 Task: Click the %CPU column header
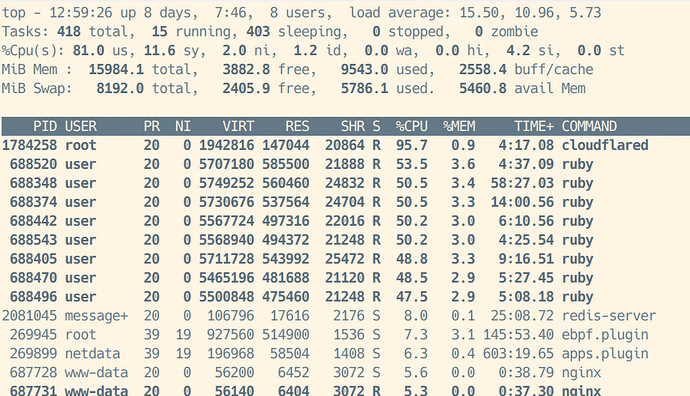coord(411,126)
